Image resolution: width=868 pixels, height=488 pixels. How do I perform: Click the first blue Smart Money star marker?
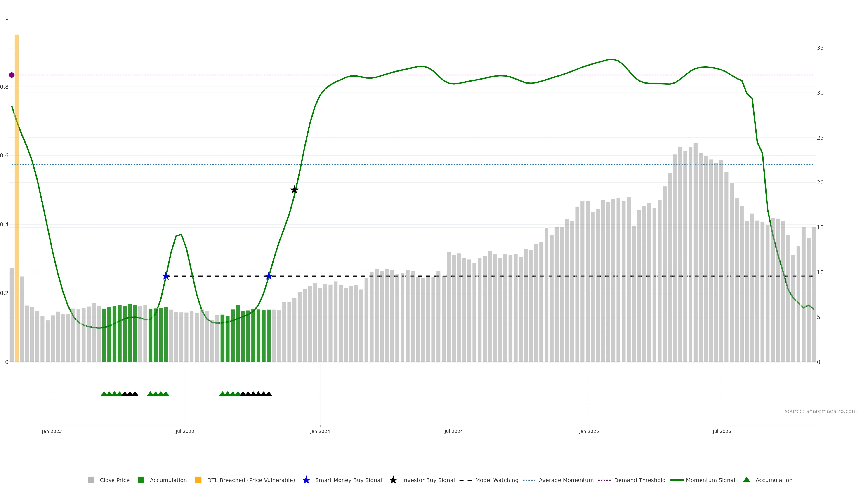pos(166,276)
